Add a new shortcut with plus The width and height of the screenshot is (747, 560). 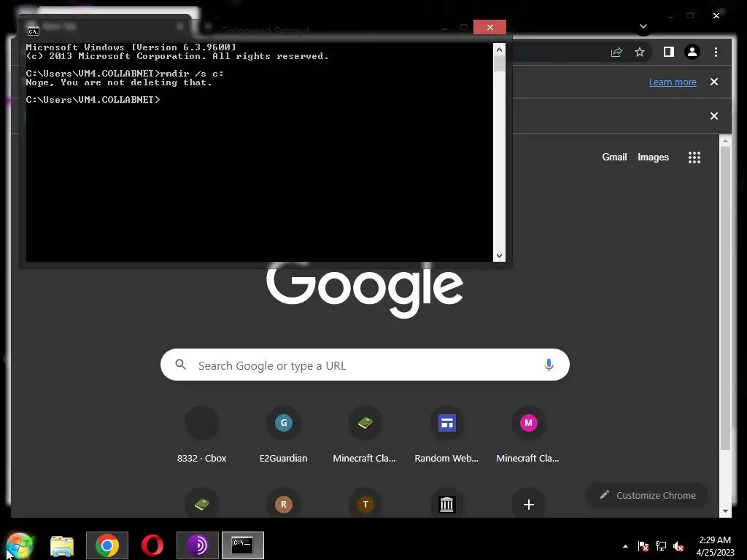coord(528,505)
